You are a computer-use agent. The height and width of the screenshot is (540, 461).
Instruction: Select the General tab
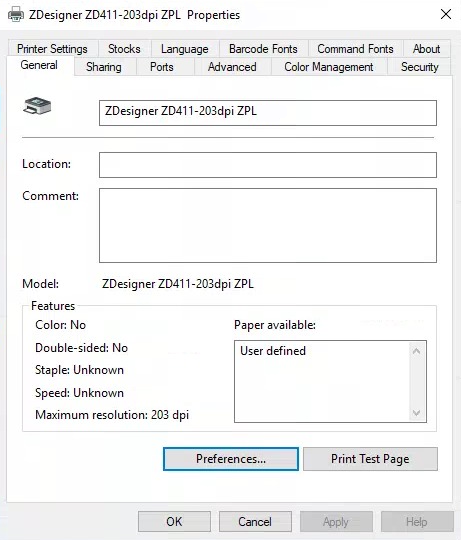[x=39, y=65]
